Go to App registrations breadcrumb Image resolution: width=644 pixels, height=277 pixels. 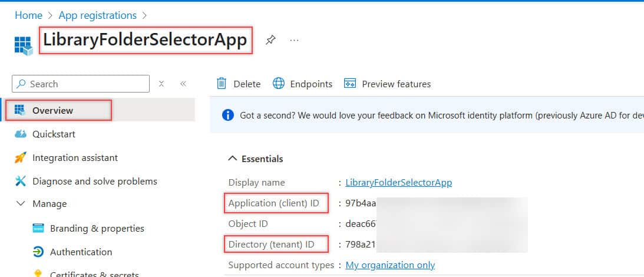point(97,15)
